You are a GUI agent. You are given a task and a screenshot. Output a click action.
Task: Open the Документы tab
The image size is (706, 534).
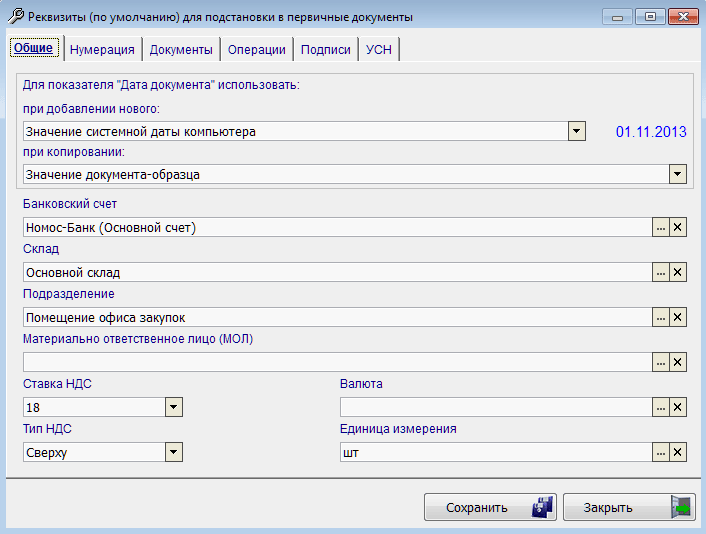pyautogui.click(x=181, y=50)
